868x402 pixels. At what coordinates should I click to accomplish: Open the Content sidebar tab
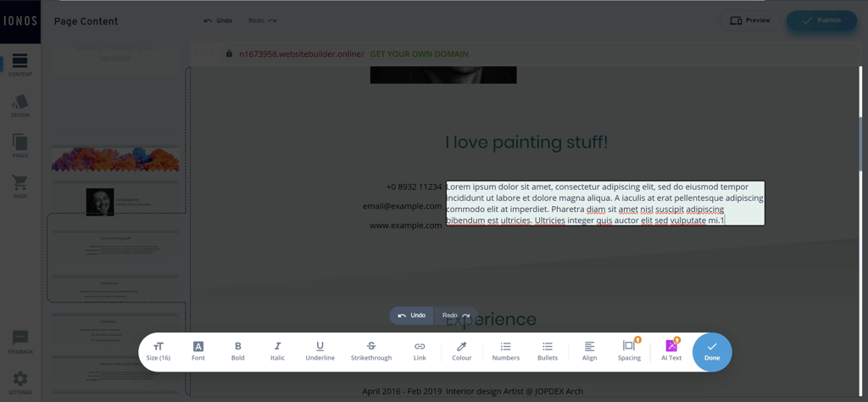[20, 64]
